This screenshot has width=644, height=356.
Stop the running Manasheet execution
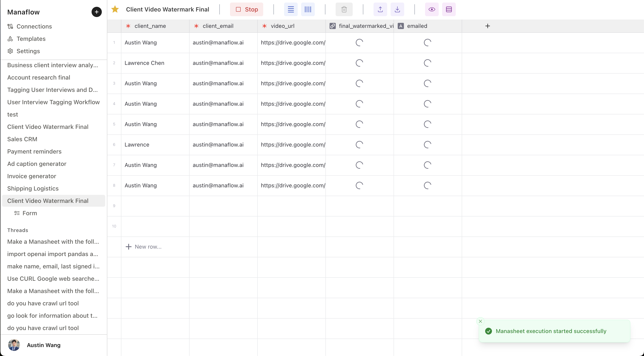pos(246,9)
